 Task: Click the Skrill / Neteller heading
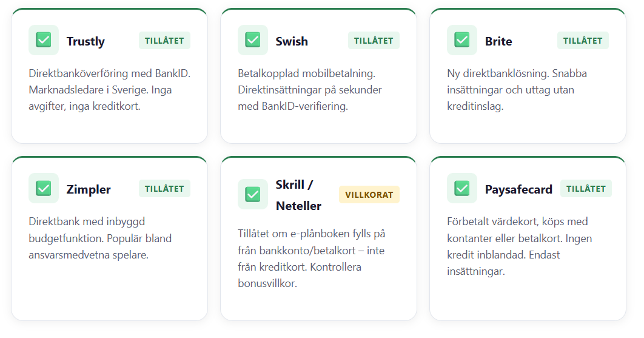click(298, 195)
